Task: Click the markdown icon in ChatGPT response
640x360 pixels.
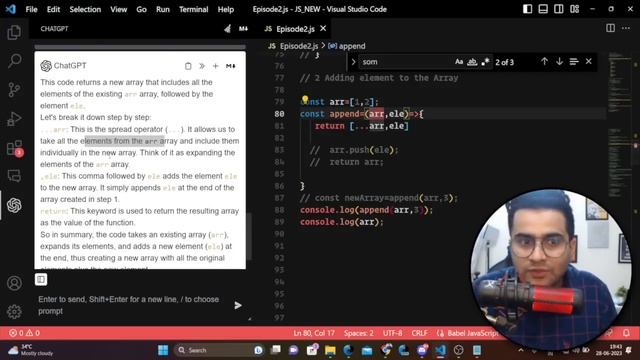Action: (x=231, y=66)
